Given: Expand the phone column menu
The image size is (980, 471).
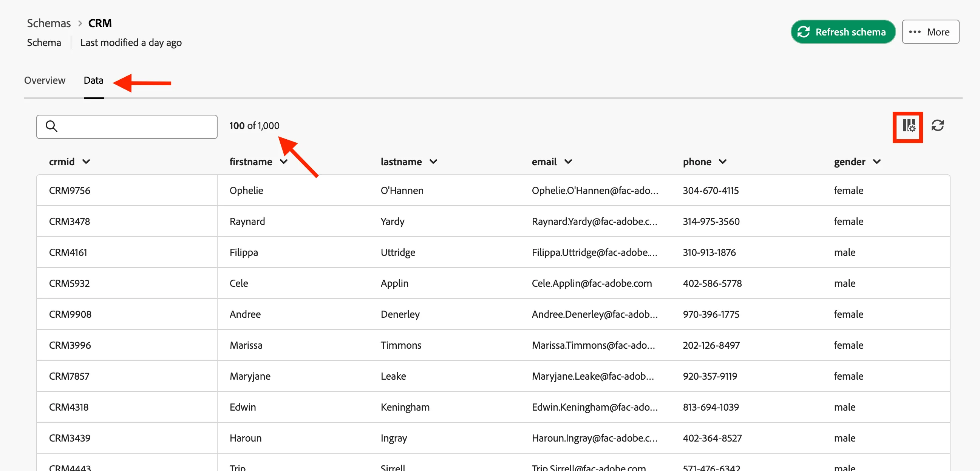Looking at the screenshot, I should pyautogui.click(x=722, y=162).
